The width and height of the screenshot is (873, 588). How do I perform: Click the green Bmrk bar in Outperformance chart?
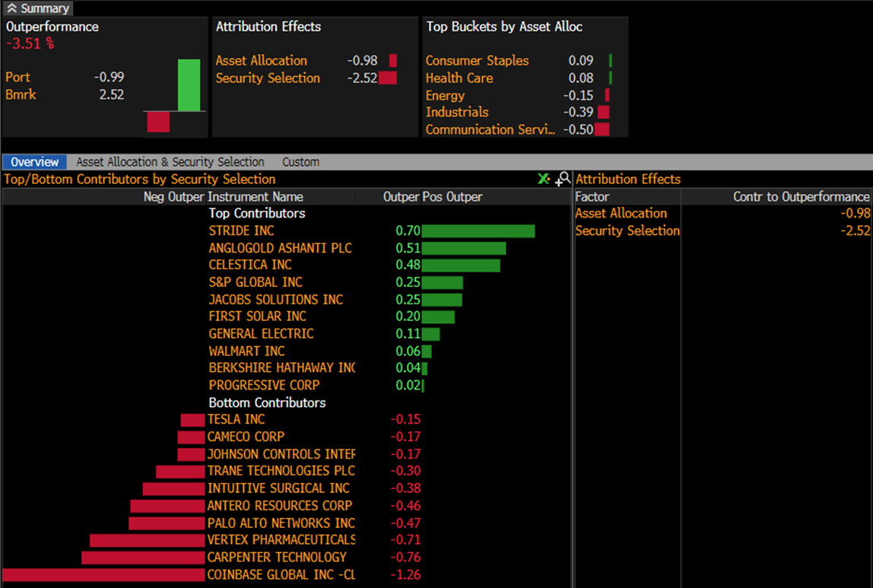click(x=189, y=85)
